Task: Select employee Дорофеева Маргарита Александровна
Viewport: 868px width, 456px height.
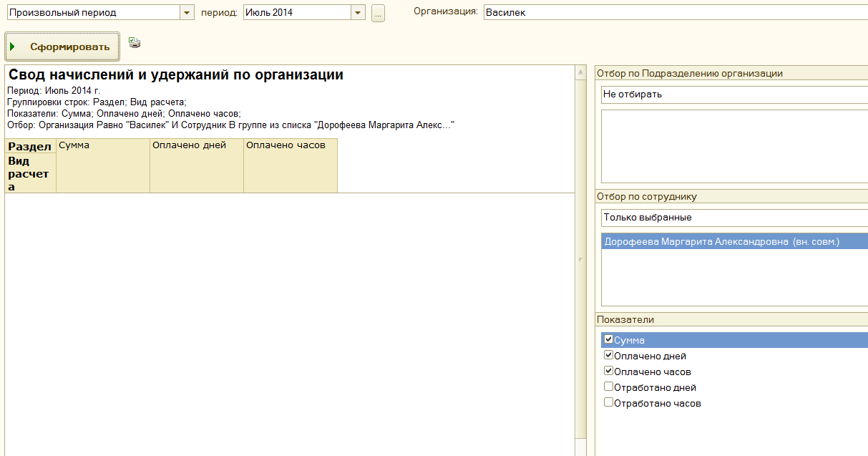Action: coord(721,242)
